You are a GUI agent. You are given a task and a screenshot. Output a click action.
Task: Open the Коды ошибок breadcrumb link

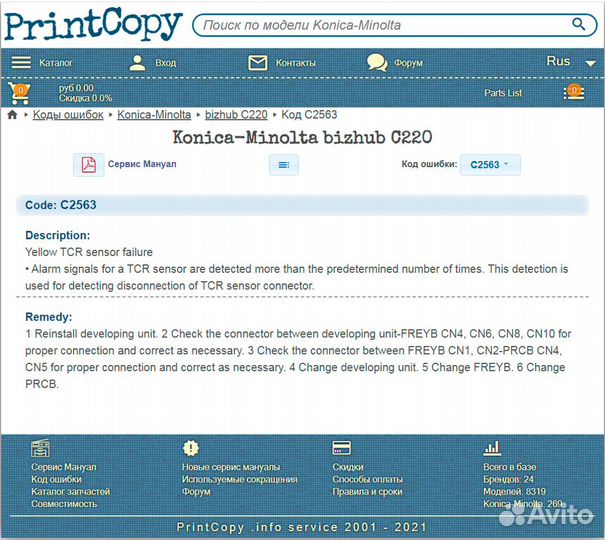pos(68,115)
